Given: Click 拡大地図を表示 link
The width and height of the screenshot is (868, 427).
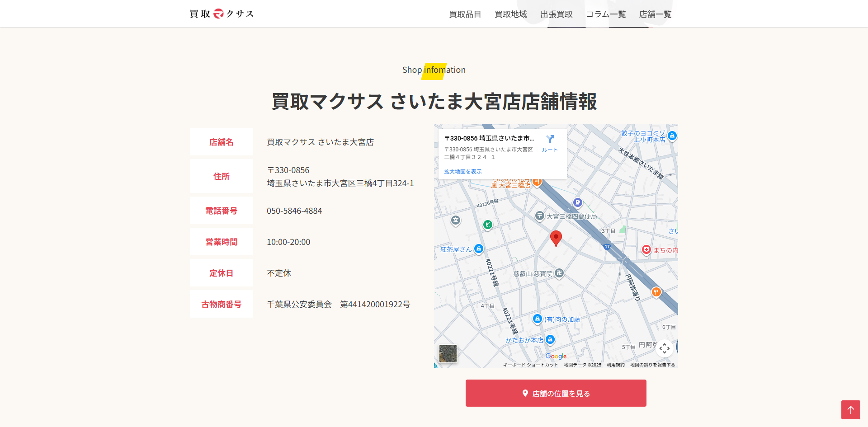Looking at the screenshot, I should [x=462, y=172].
